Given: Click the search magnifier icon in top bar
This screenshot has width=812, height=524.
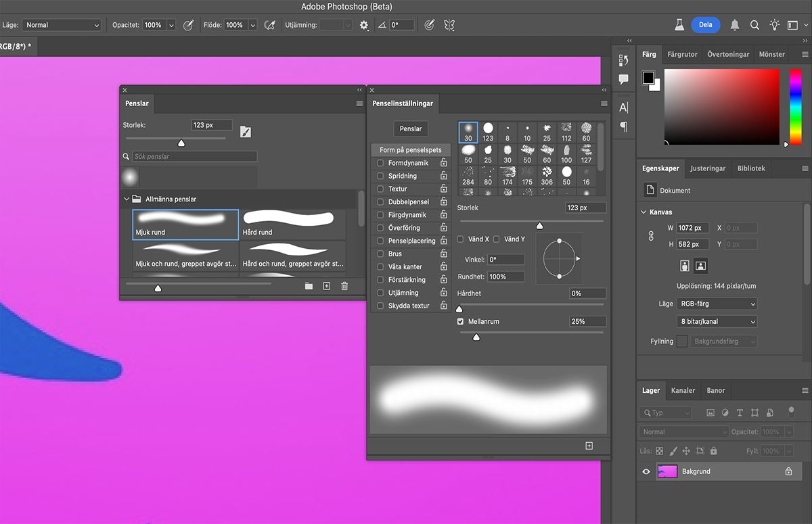Looking at the screenshot, I should (x=754, y=25).
